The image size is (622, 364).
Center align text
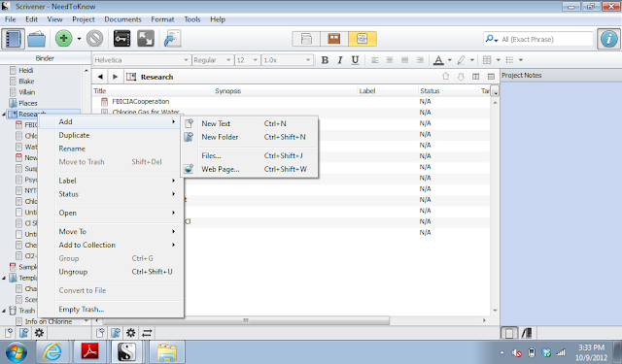[390, 60]
